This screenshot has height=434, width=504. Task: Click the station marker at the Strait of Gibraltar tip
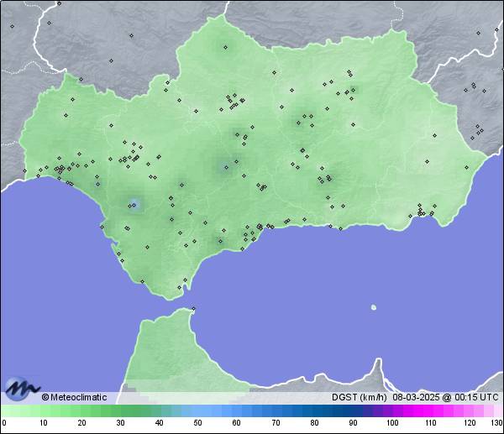pos(193,309)
